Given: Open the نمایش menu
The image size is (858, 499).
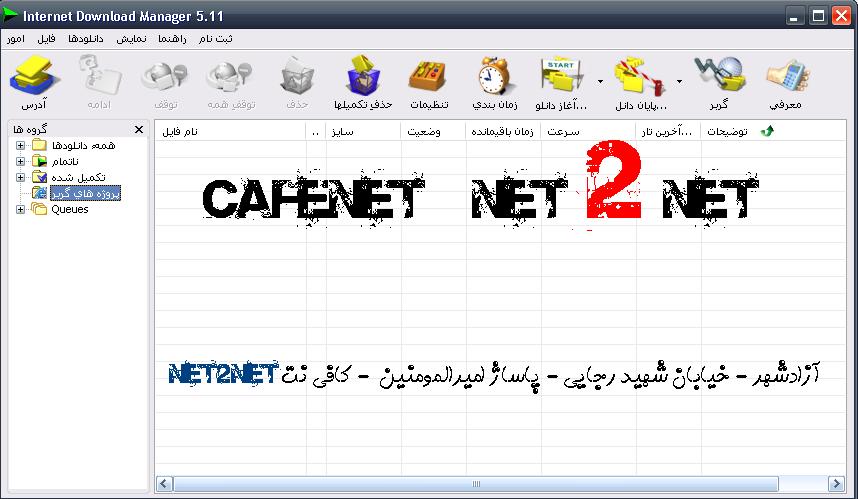Looking at the screenshot, I should pos(131,39).
